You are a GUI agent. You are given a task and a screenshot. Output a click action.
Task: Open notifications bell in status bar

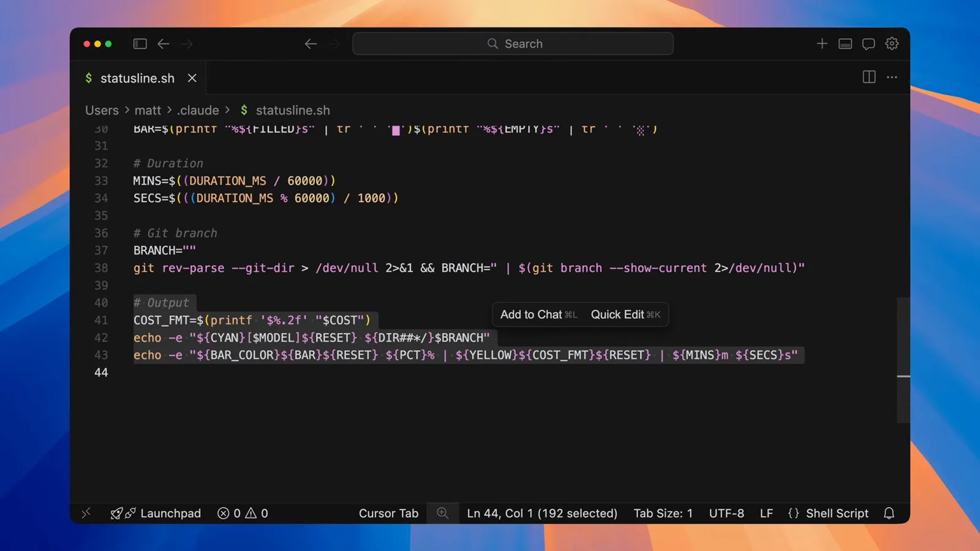[x=889, y=513]
